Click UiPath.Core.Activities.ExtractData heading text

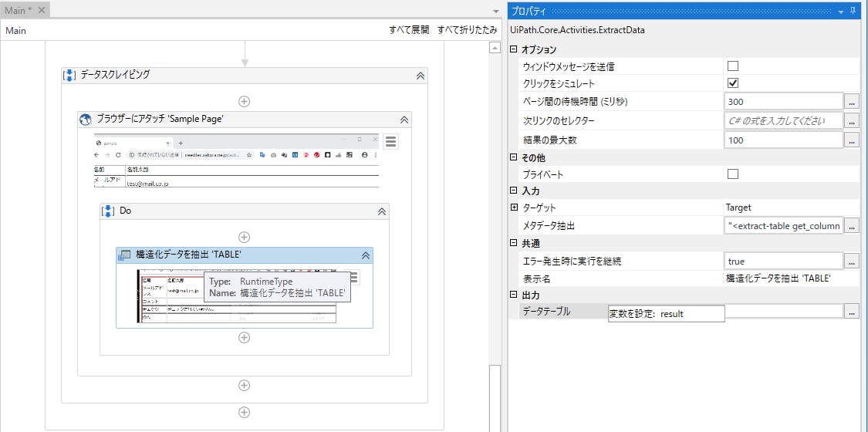click(x=577, y=30)
